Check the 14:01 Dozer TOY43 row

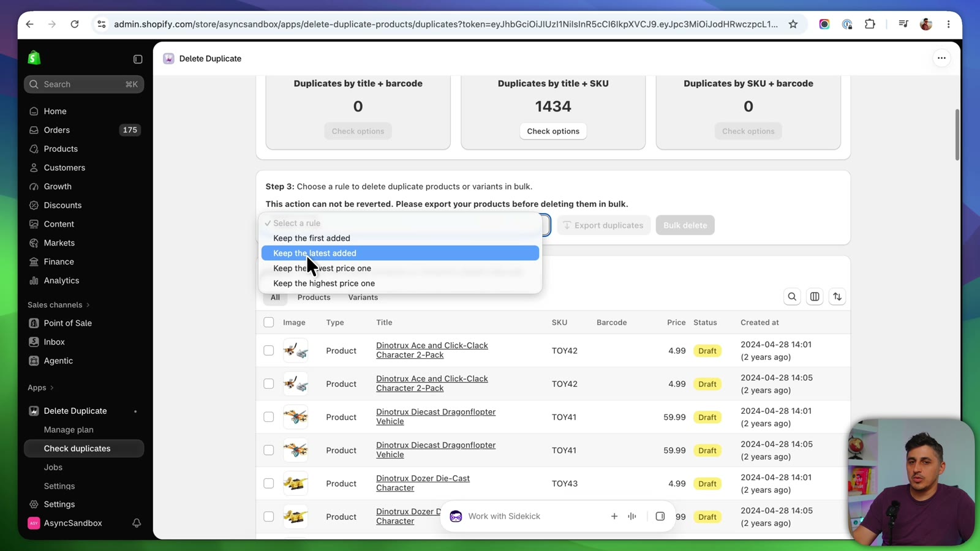pos(269,484)
